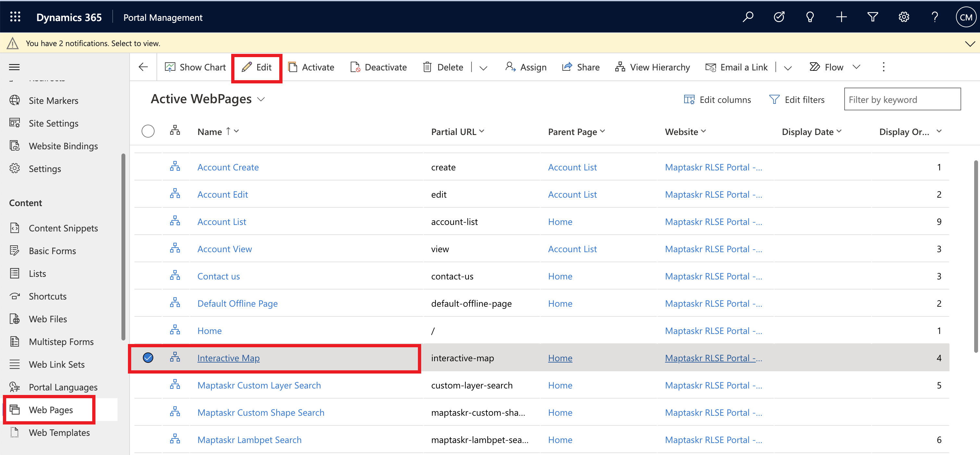Viewport: 980px width, 455px height.
Task: Open the Maptaskr Custom Layer Search link
Action: tap(259, 385)
